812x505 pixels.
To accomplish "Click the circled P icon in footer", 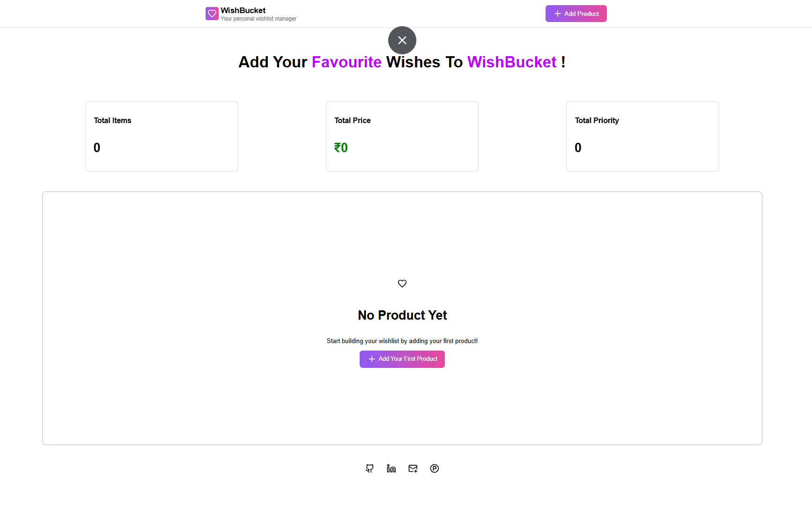I will click(434, 468).
